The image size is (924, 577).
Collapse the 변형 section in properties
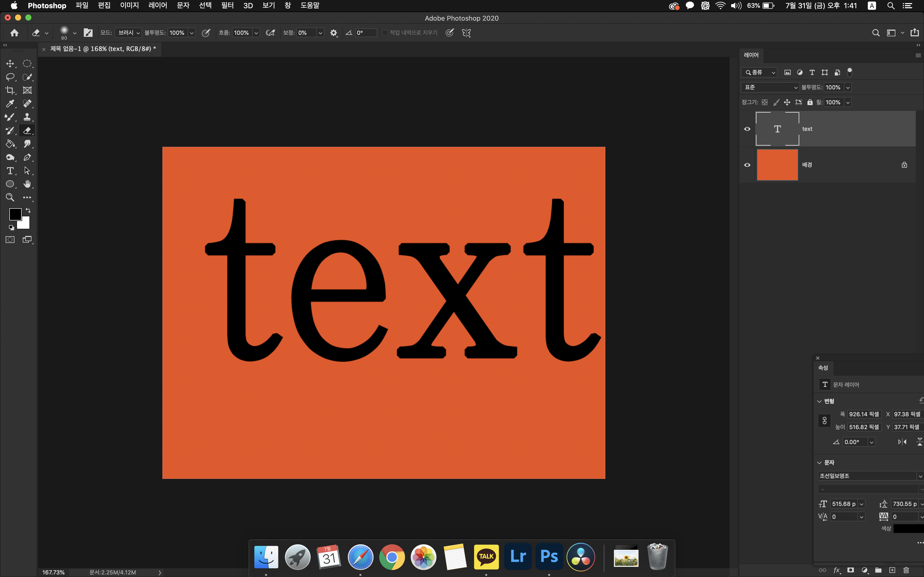tap(819, 401)
